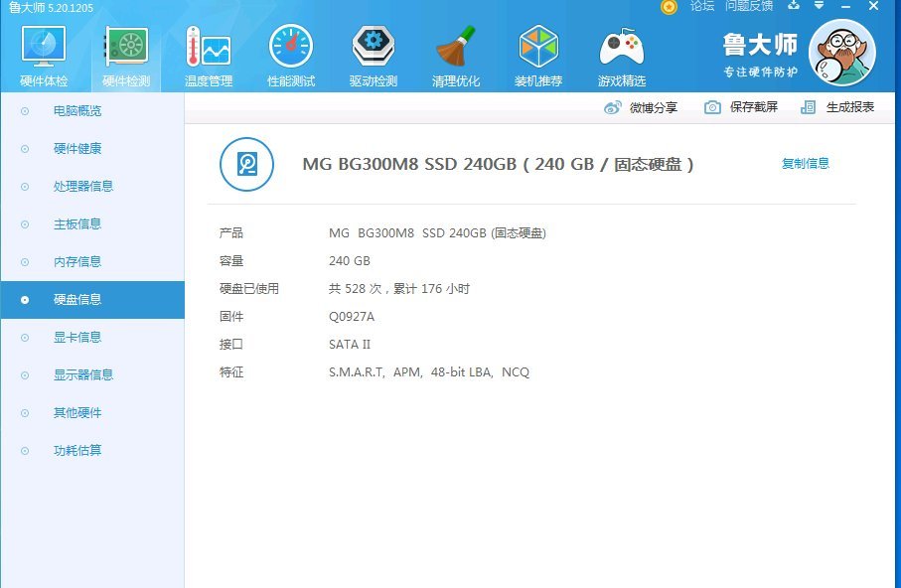This screenshot has height=588, width=901.
Task: Click 保存截屏 save screenshot button
Action: 741,107
